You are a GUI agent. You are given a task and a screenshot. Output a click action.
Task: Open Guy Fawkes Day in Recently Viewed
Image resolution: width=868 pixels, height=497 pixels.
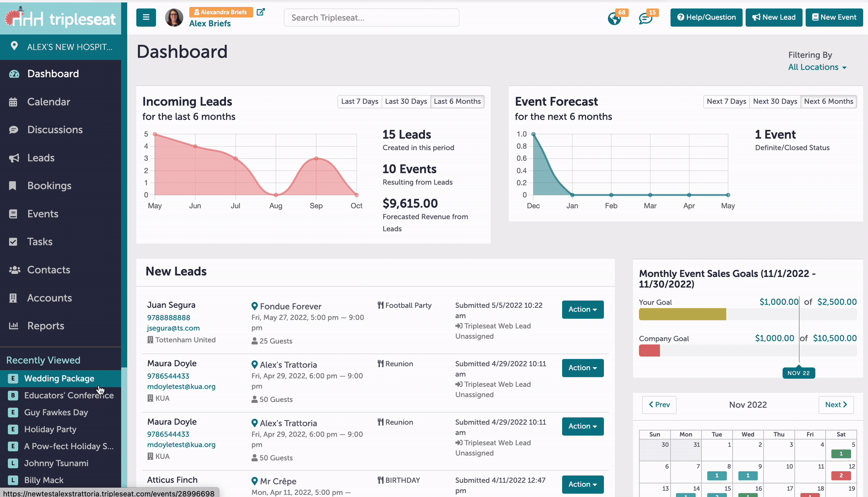pos(60,412)
